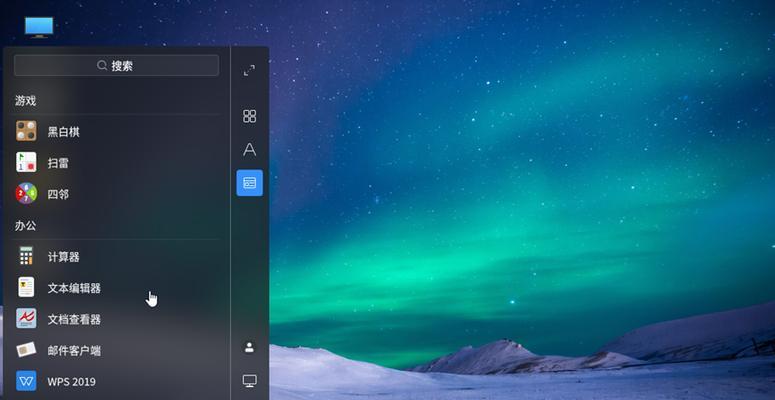This screenshot has height=400, width=775.
Task: Launch the 计算器 calculator icon
Action: (26, 256)
